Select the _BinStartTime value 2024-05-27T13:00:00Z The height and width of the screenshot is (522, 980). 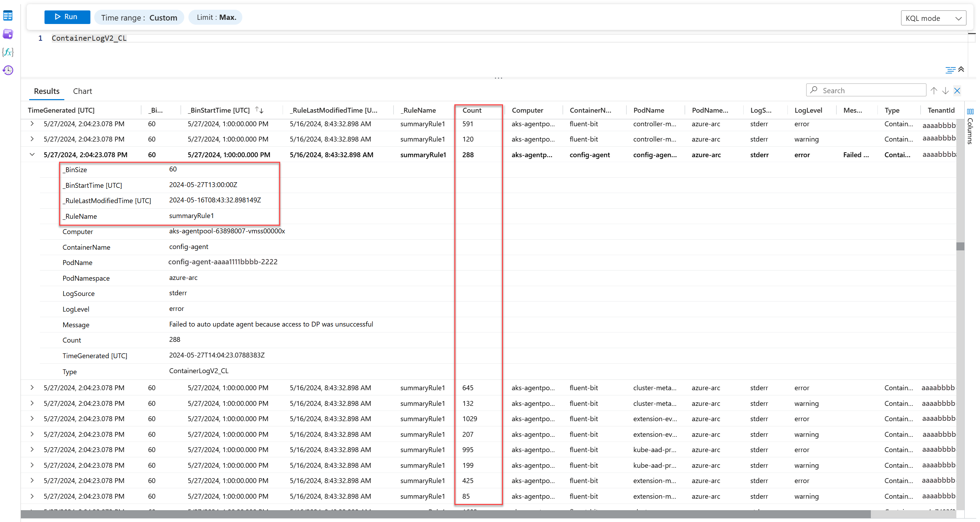point(203,185)
